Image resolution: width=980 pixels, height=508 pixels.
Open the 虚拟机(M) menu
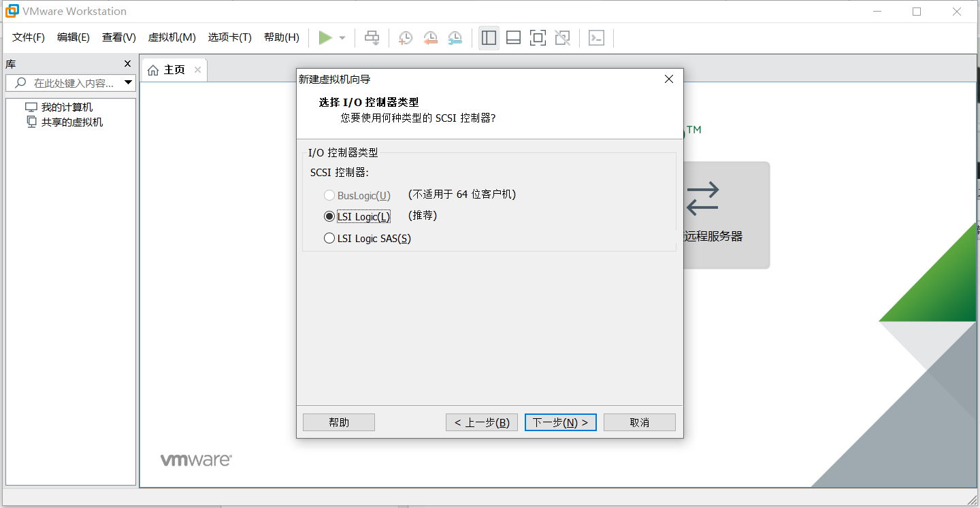coord(172,37)
